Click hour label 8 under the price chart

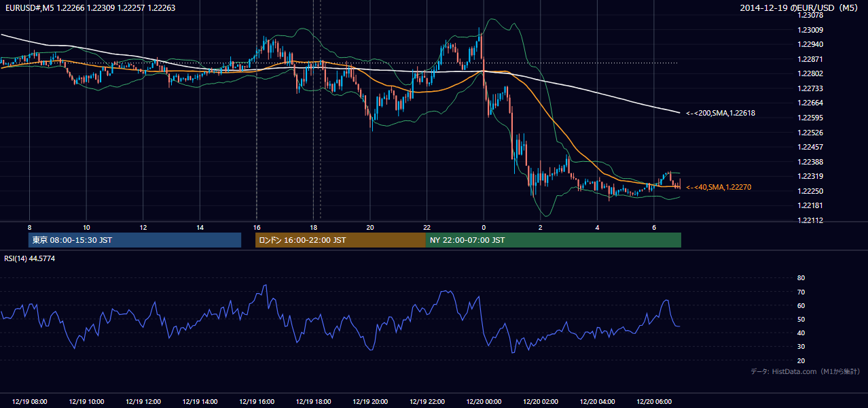pyautogui.click(x=29, y=227)
